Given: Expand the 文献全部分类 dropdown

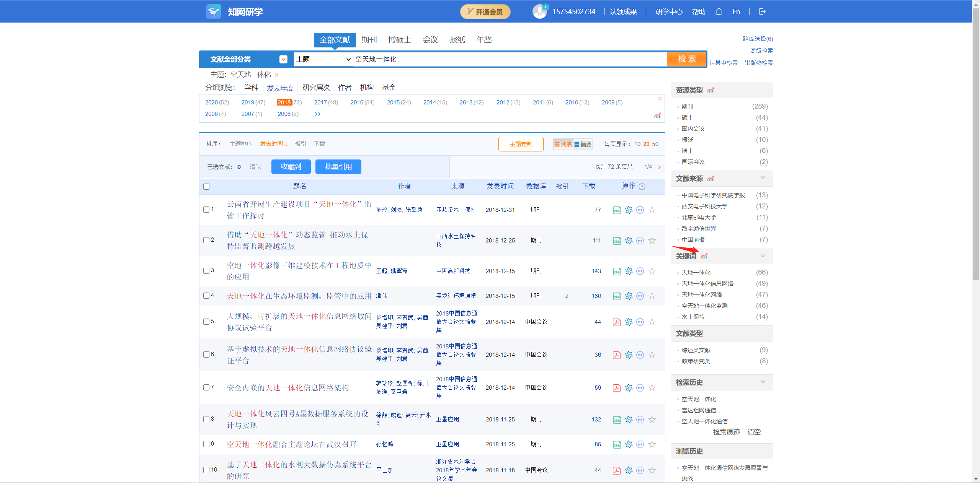Looking at the screenshot, I should (x=283, y=59).
